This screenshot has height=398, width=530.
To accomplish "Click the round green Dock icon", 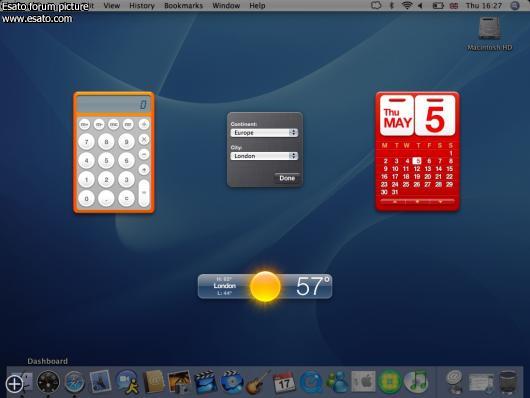I will pyautogui.click(x=389, y=382).
